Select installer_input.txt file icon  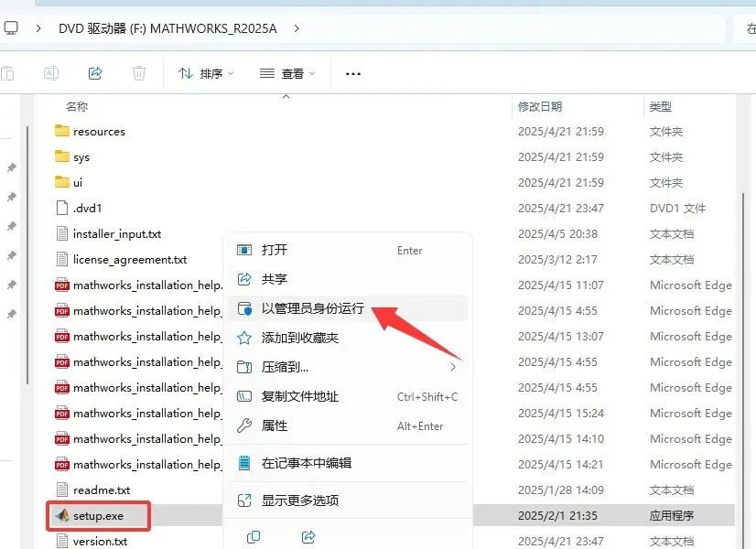tap(62, 233)
